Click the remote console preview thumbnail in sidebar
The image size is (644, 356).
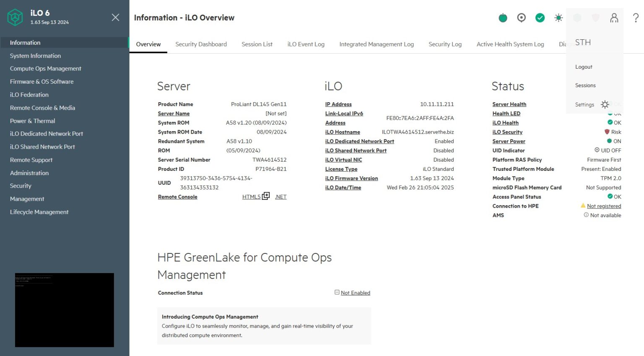tap(64, 310)
